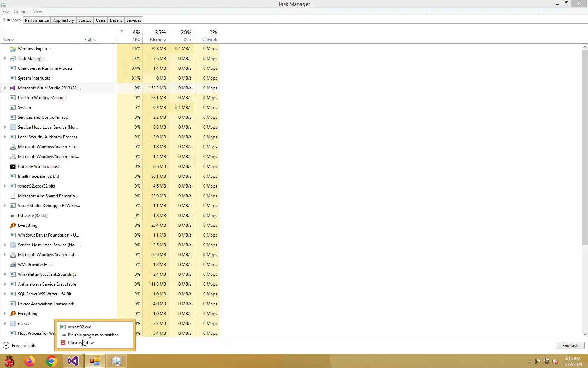
Task: Select the Client Server Runtime Process row
Action: [110, 68]
